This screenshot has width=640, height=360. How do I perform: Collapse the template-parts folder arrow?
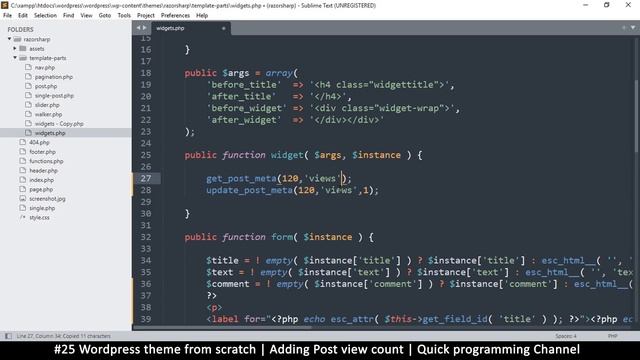[15, 58]
